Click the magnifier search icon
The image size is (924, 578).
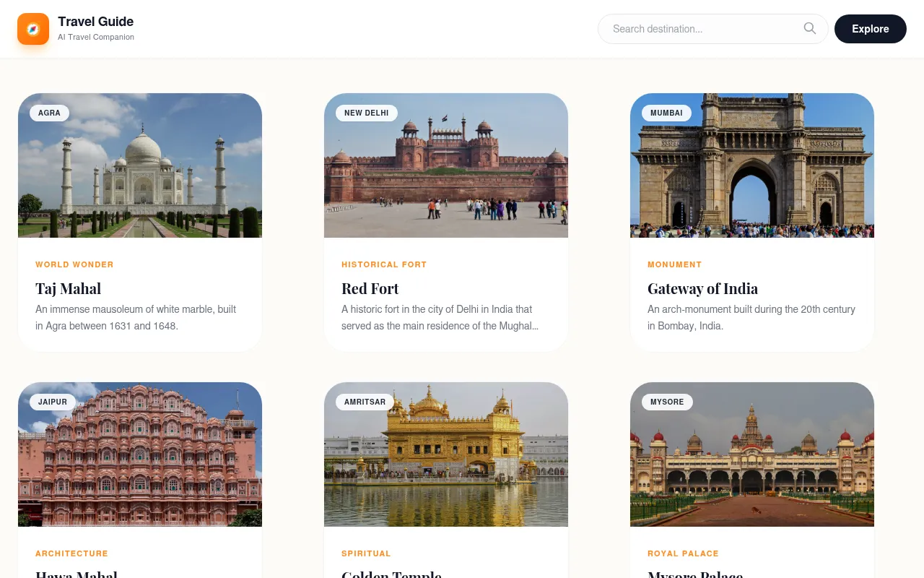click(x=810, y=29)
